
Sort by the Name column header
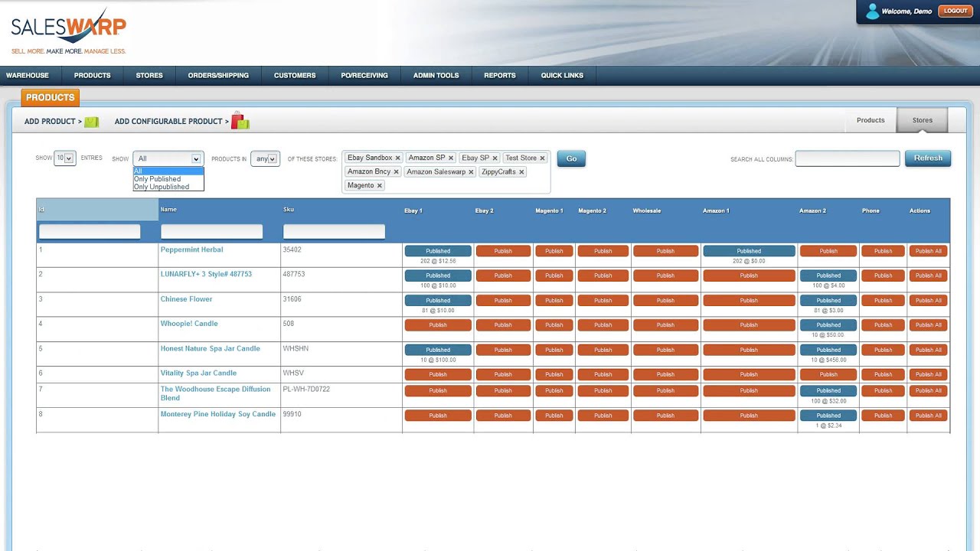click(220, 210)
